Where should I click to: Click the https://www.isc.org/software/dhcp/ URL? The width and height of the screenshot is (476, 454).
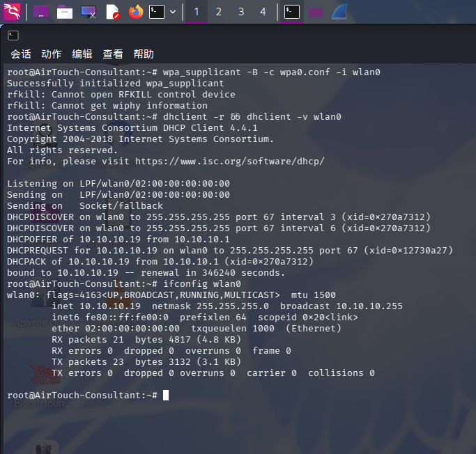click(230, 162)
